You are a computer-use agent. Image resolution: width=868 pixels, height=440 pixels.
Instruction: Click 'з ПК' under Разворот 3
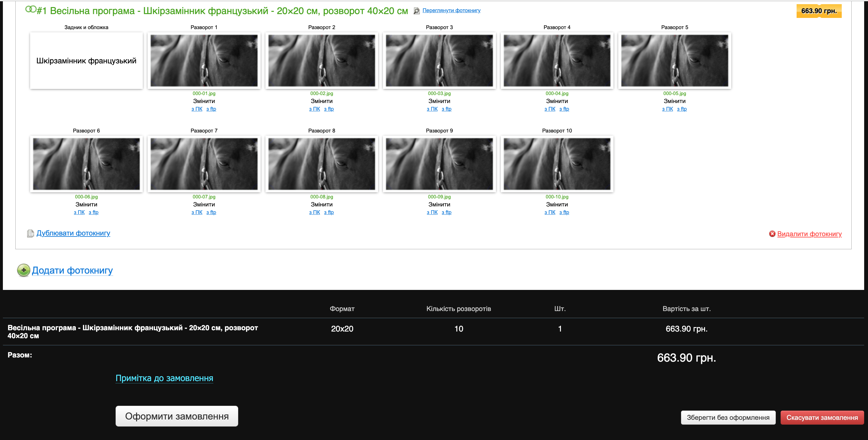click(432, 109)
